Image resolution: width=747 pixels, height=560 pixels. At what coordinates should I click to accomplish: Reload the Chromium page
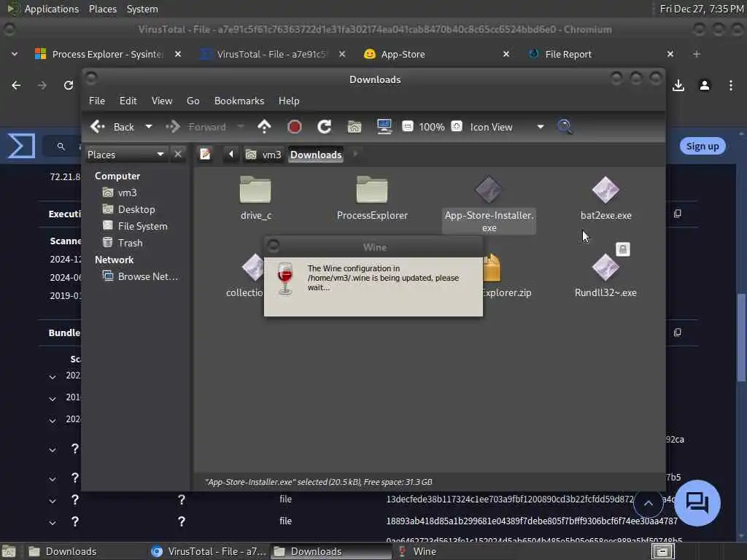pyautogui.click(x=69, y=85)
